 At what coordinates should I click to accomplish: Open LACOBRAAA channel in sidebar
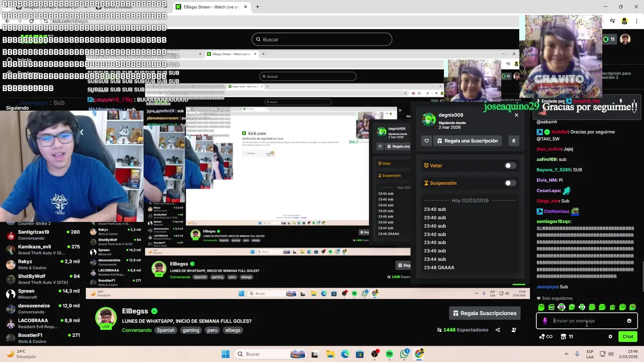(x=43, y=323)
